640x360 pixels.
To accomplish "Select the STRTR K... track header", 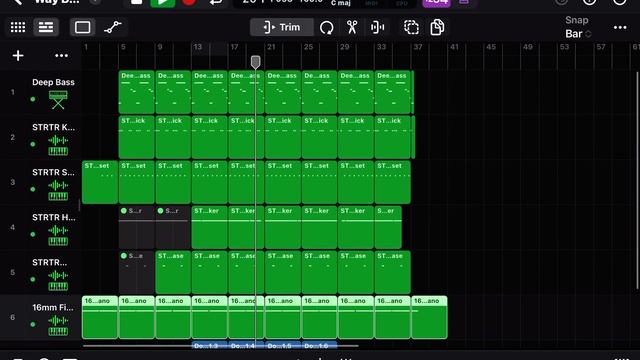I will pyautogui.click(x=41, y=137).
